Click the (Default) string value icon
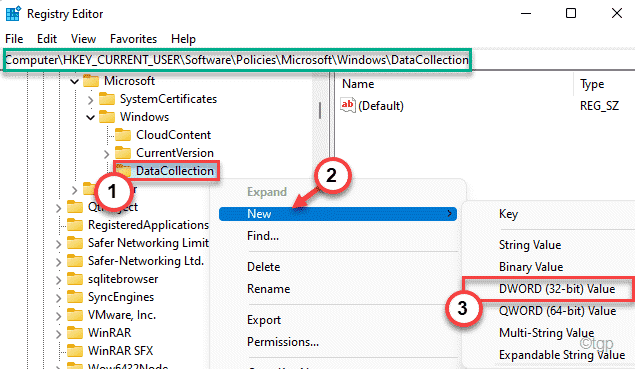Viewport: 635px width, 369px height. [347, 105]
